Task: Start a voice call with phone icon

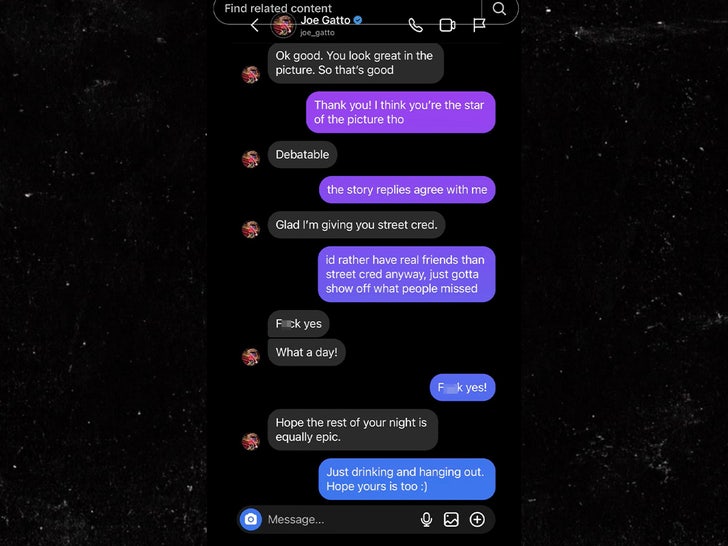Action: [x=416, y=25]
